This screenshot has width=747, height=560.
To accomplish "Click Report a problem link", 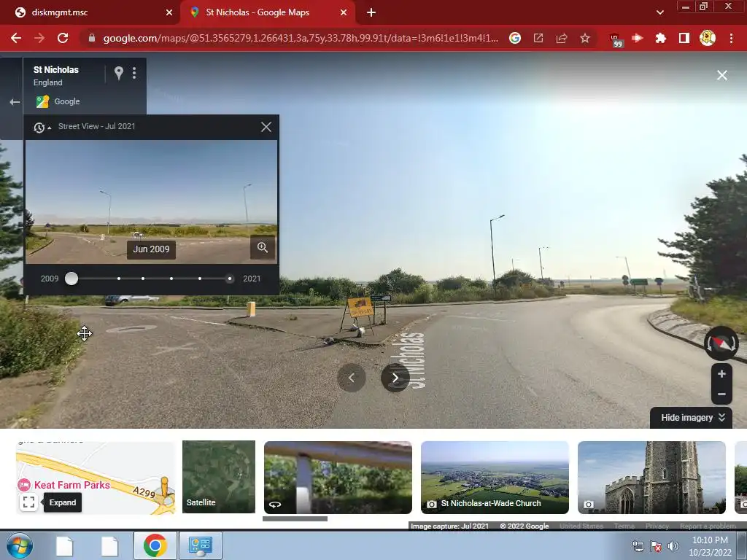I will pyautogui.click(x=708, y=526).
